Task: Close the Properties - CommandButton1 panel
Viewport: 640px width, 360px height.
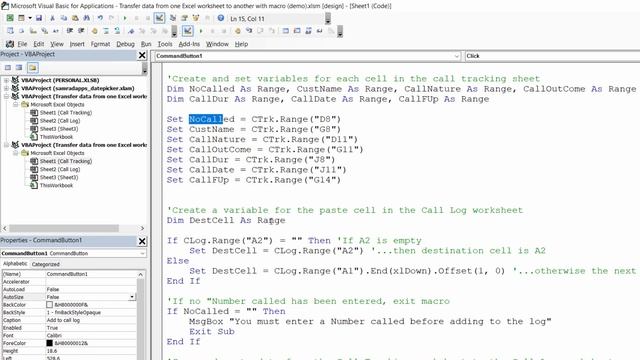Action: (142, 241)
